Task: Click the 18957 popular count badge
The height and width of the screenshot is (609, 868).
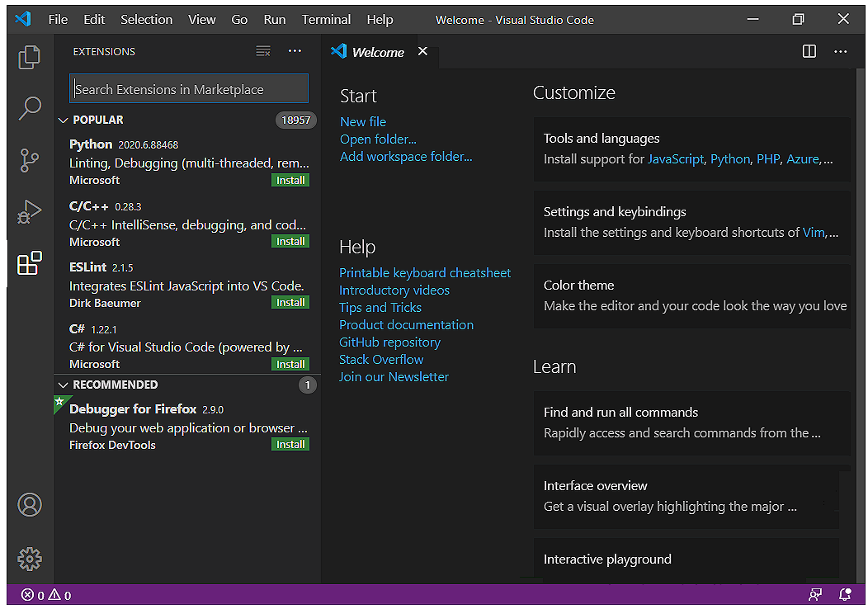Action: coord(295,120)
